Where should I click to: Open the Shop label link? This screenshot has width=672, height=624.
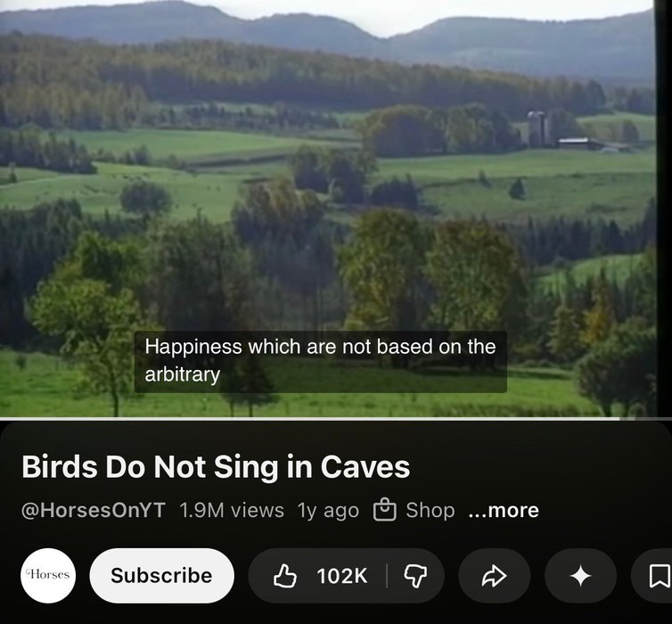430,510
